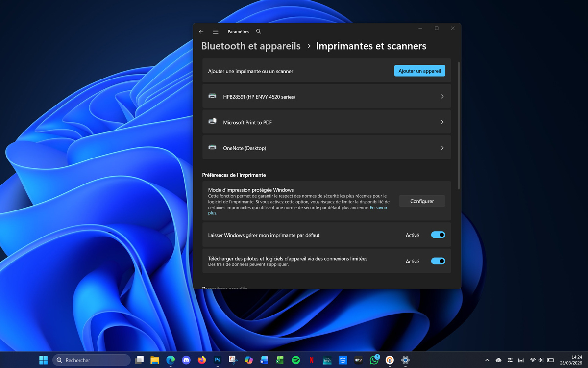Open Netflix from the taskbar
The height and width of the screenshot is (368, 588).
(311, 360)
